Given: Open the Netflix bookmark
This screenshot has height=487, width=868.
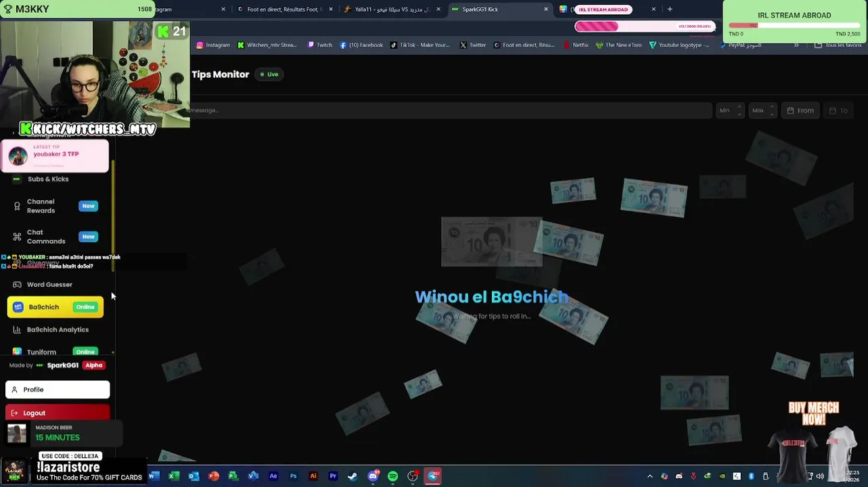Looking at the screenshot, I should (575, 45).
